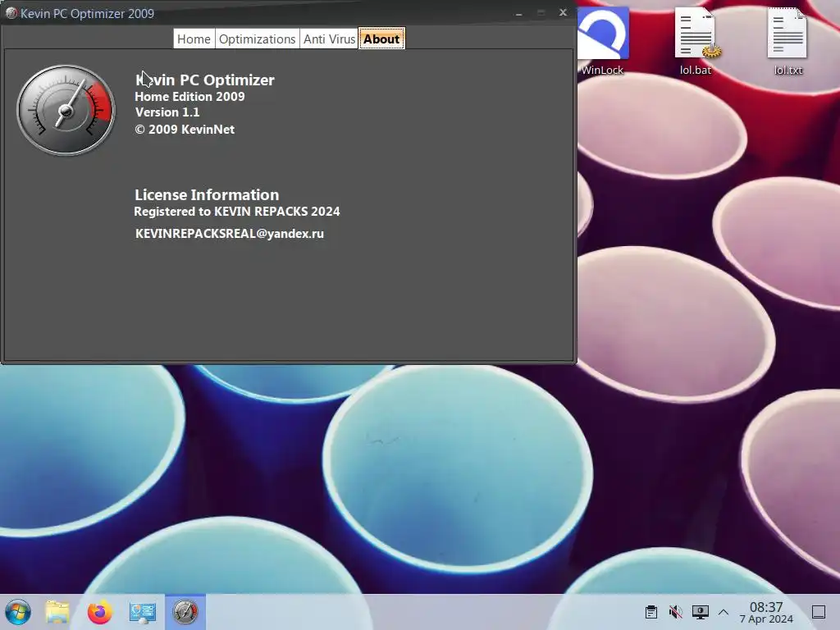840x630 pixels.
Task: Open the system settings taskbar icon
Action: (143, 612)
